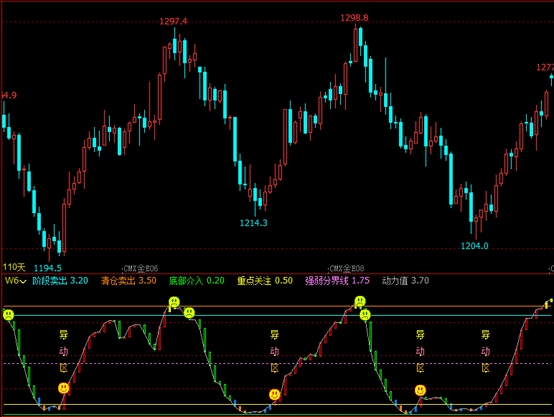554x417 pixels.
Task: Click first smiley buy signal near 1194.5 low
Action: (x=64, y=388)
